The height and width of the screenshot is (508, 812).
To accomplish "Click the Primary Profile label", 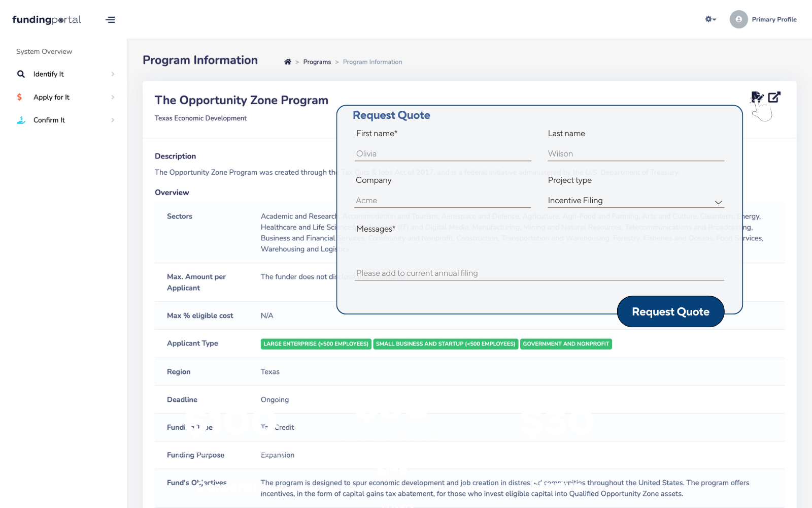I will [774, 19].
